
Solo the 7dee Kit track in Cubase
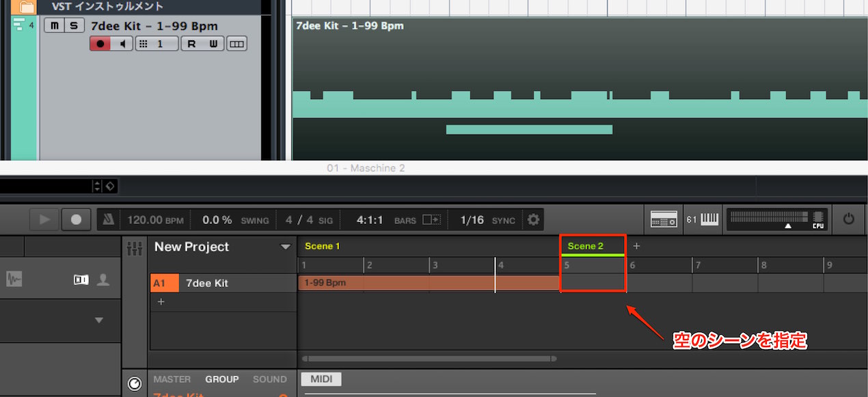[x=74, y=26]
